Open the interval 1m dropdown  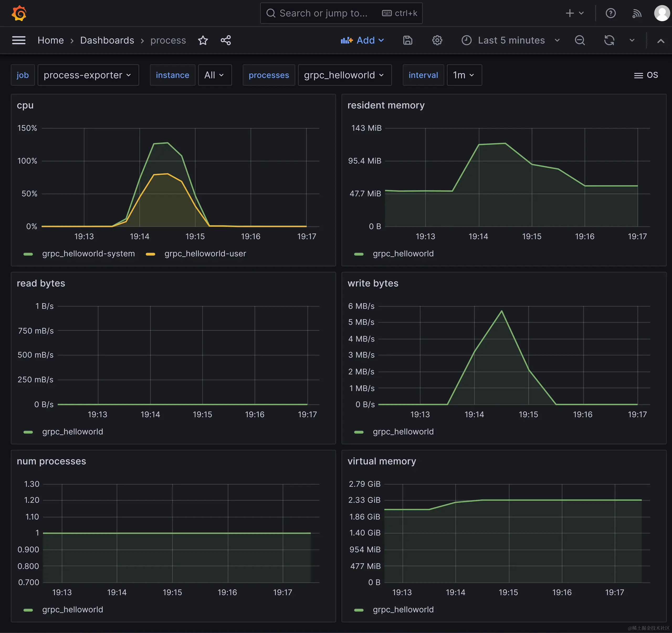464,75
